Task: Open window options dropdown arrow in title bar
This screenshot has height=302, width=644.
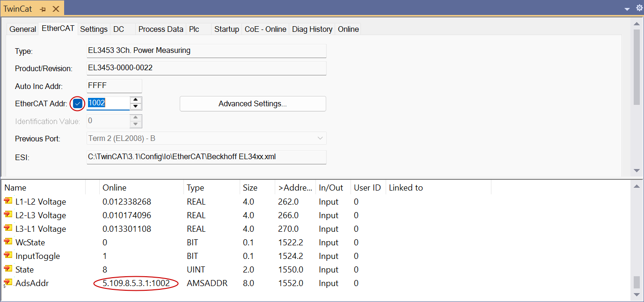Action: [x=627, y=9]
